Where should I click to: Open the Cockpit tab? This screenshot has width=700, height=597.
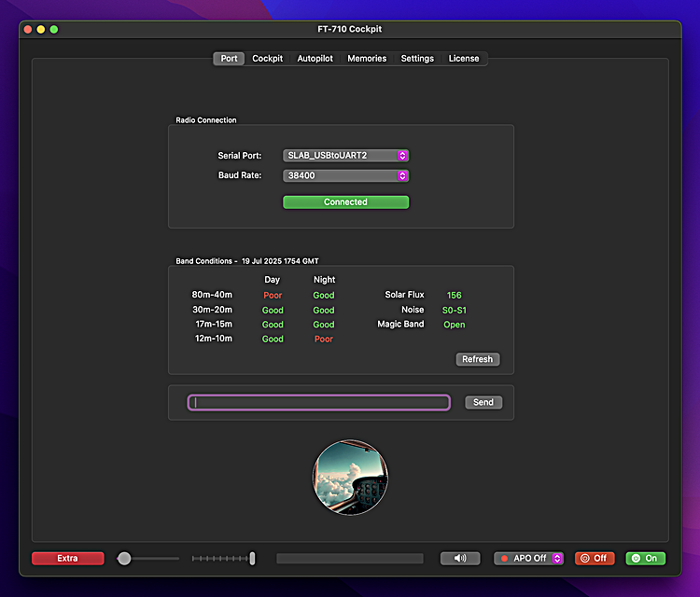[x=268, y=59]
